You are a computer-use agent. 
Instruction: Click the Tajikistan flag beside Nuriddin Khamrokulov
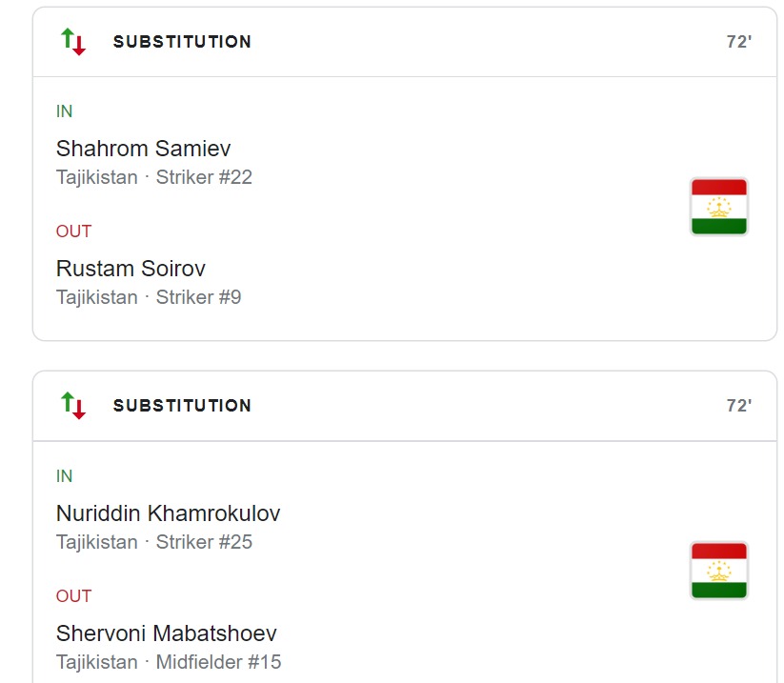[718, 571]
